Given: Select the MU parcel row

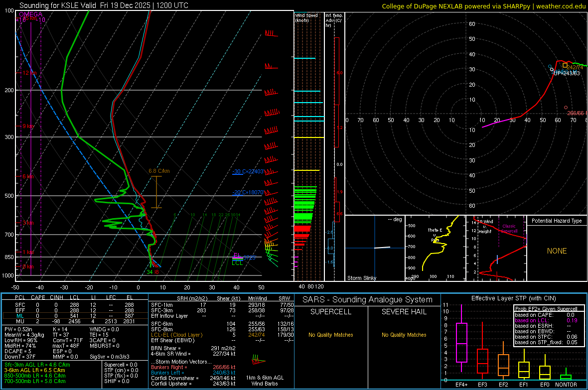Looking at the screenshot, I should 75,321.
